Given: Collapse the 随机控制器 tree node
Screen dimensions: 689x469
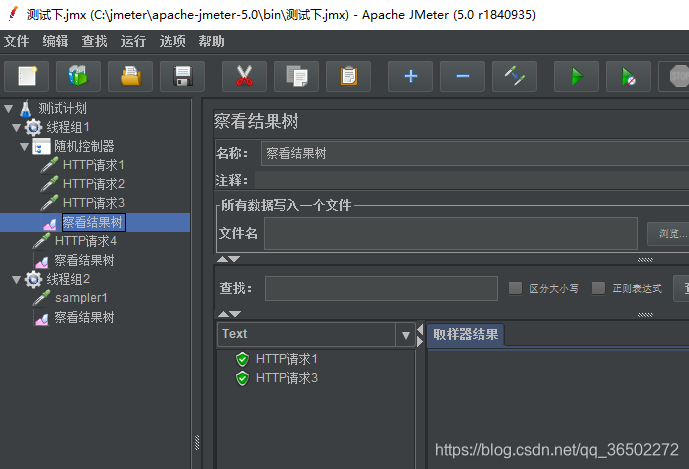Looking at the screenshot, I should click(25, 146).
